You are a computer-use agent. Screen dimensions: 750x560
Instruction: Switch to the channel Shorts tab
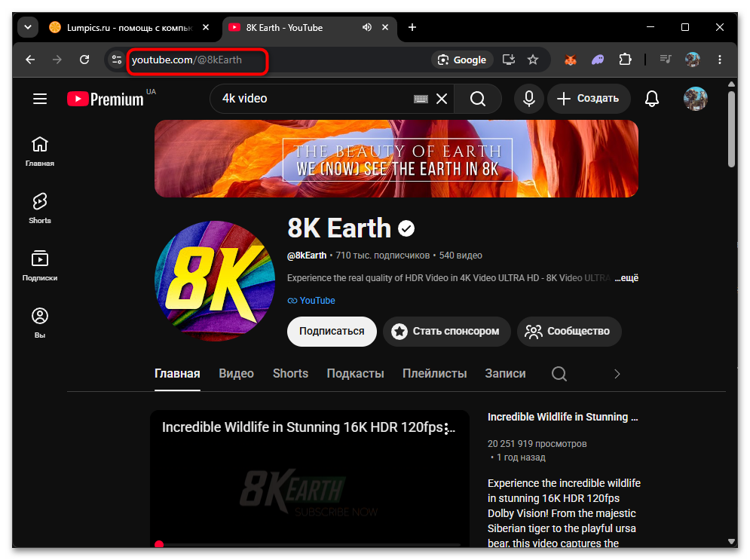(290, 374)
